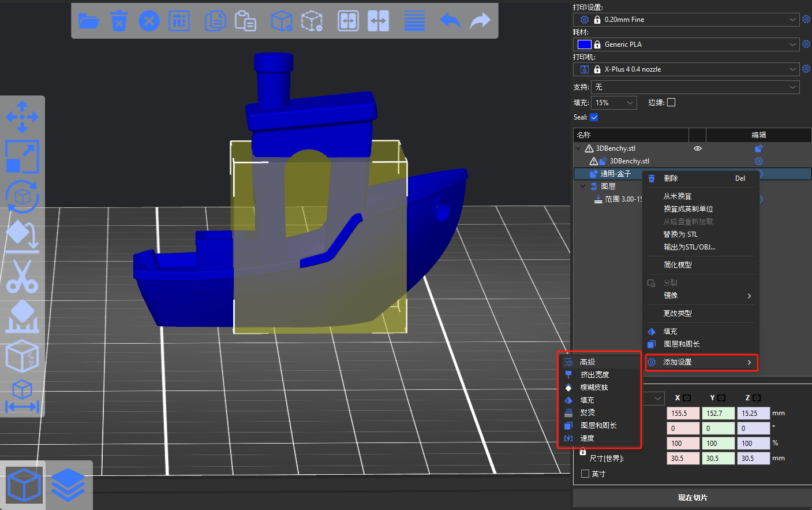812x510 pixels.
Task: Open print settings gear beside 0.20mm Fine
Action: (x=806, y=19)
